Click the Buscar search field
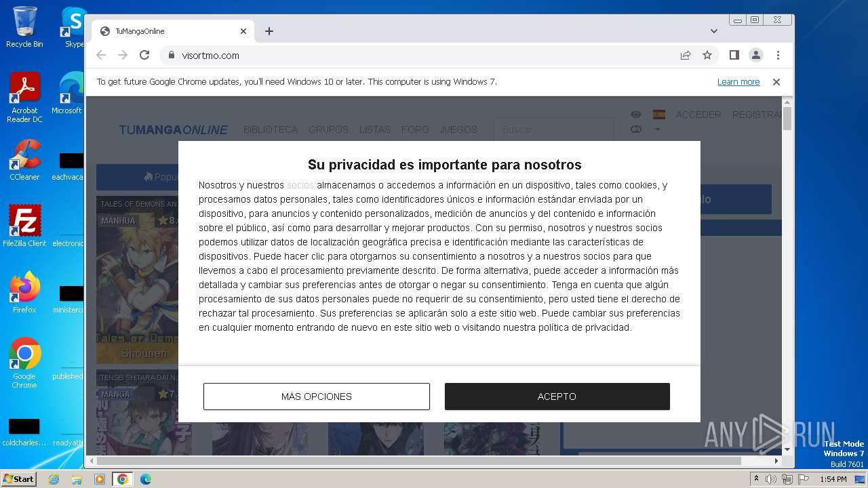This screenshot has height=488, width=868. pyautogui.click(x=553, y=129)
